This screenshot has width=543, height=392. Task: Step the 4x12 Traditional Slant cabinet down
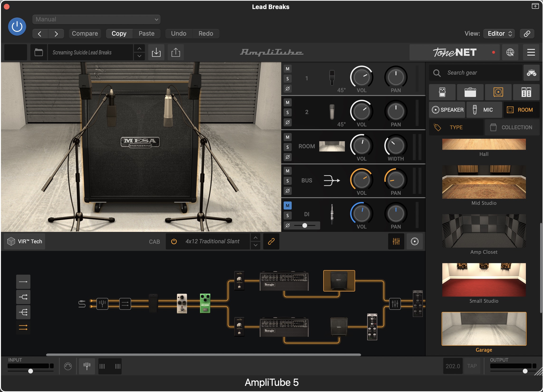255,245
